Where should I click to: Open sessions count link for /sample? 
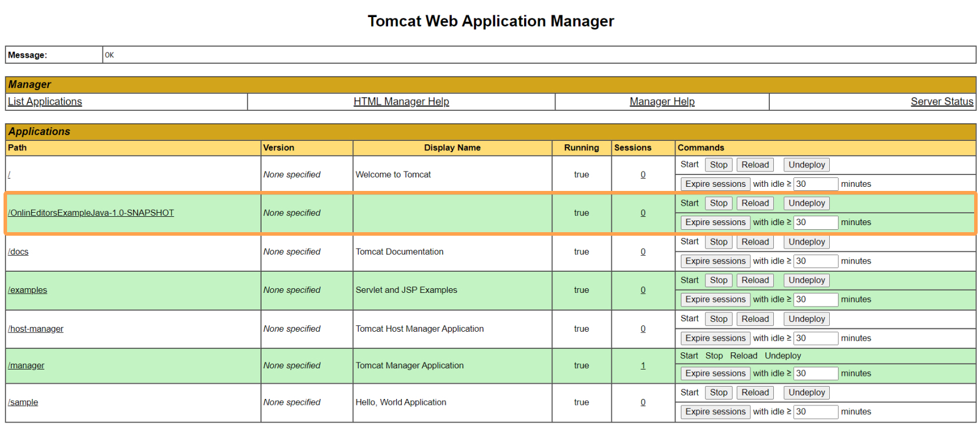[x=643, y=402]
